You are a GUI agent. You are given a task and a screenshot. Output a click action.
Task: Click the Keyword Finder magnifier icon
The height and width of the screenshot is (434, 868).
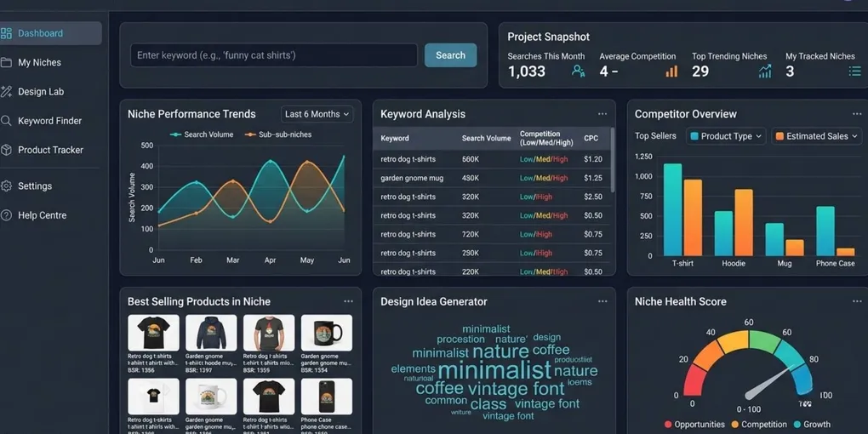(6, 121)
